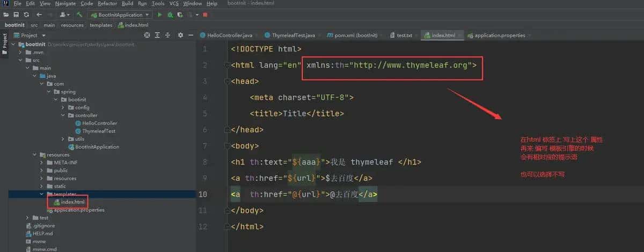Select BootInitApplication in project tree
This screenshot has width=644, height=252.
click(x=93, y=147)
